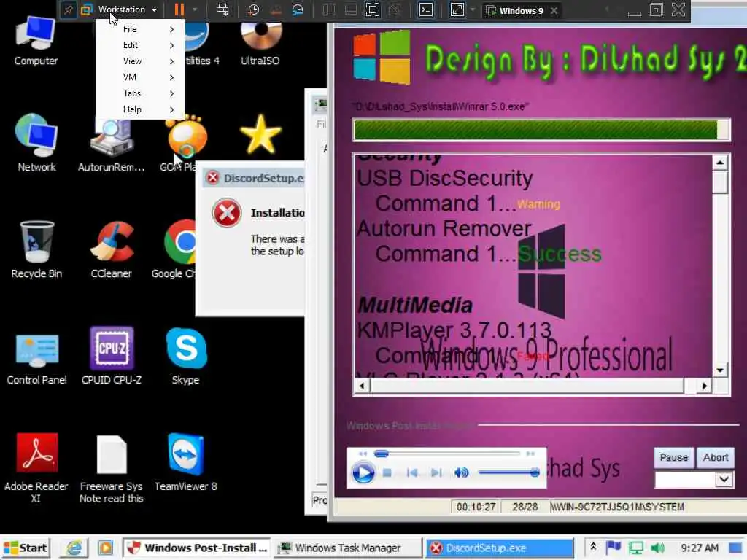The width and height of the screenshot is (747, 560).
Task: Close the Windows 9 tab
Action: pos(554,10)
